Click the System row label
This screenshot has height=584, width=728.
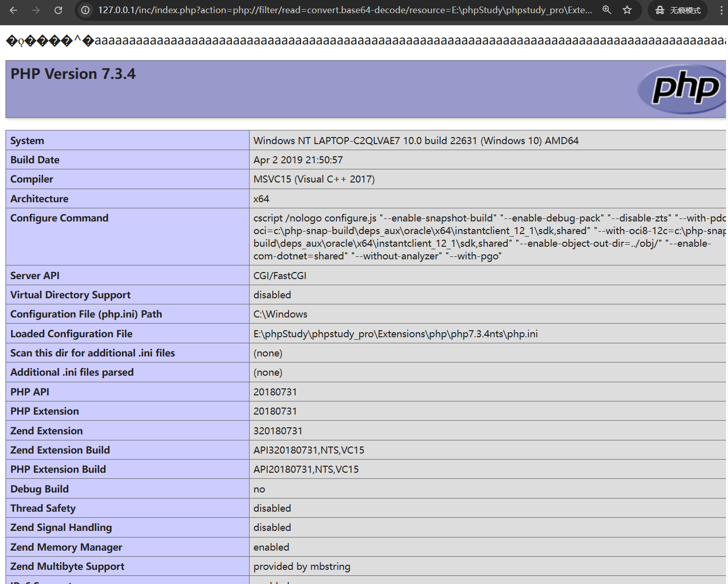[x=27, y=141]
